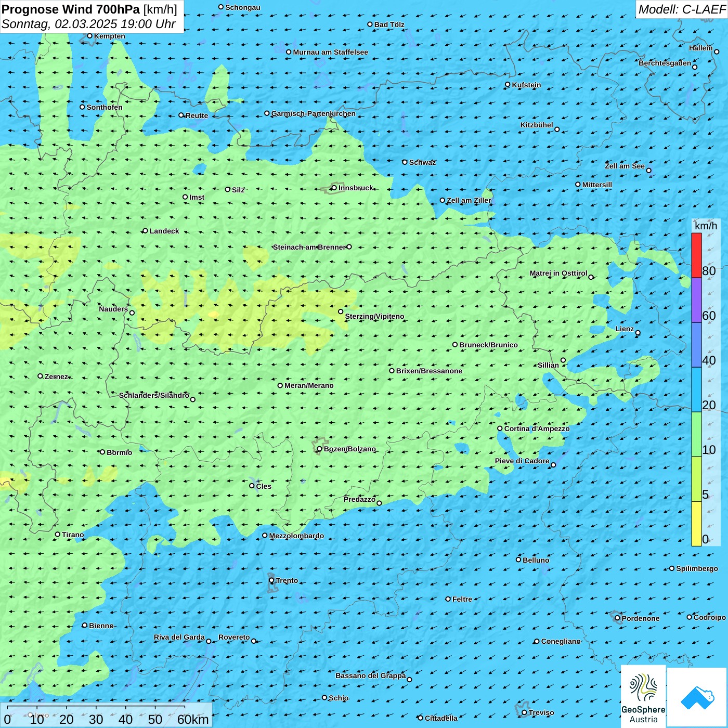Click the Meran/Merano place label
Screen dimensions: 728x728
[x=309, y=385]
